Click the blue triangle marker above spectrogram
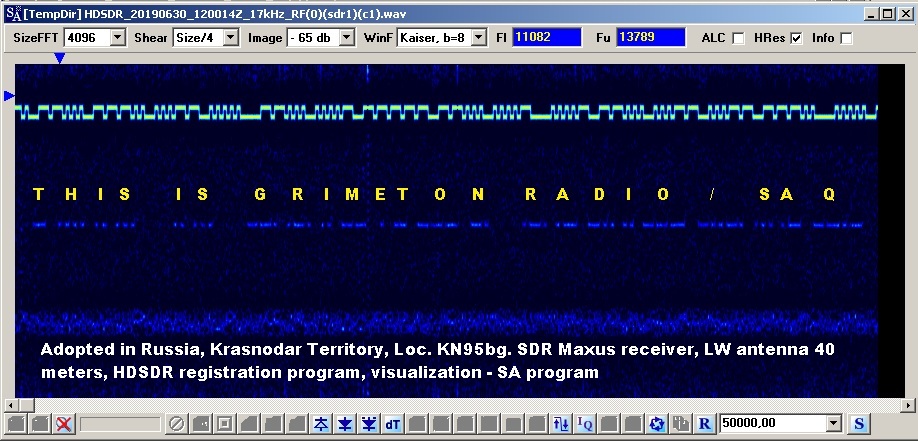This screenshot has height=441, width=918. pyautogui.click(x=59, y=57)
